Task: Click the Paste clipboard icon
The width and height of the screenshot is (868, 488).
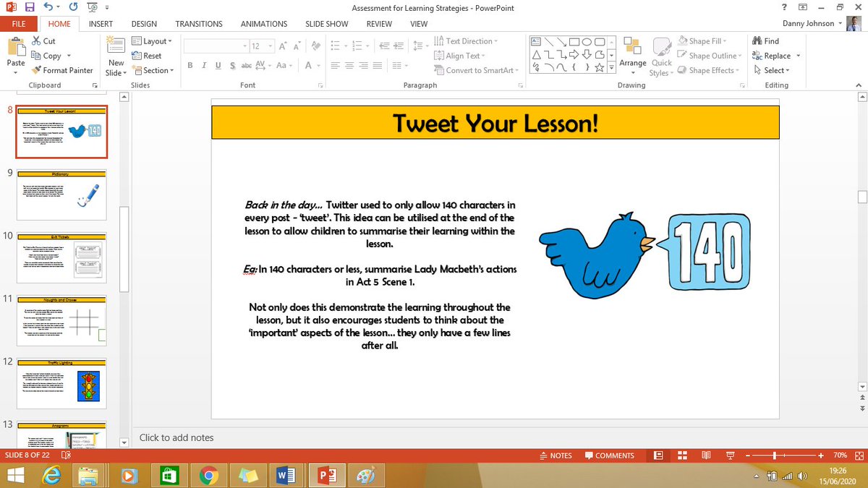Action: pyautogui.click(x=16, y=46)
